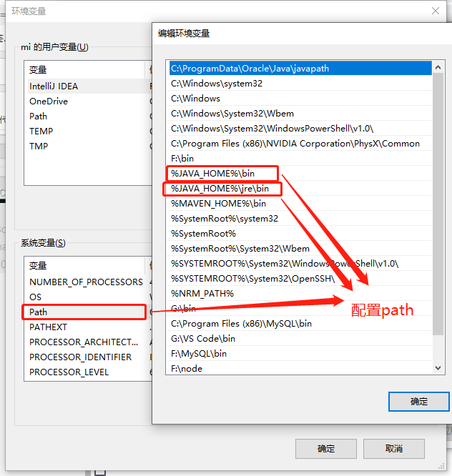Viewport: 452px width, 476px height.
Task: Select the %MAVEN_HOME%\bin entry
Action: (x=300, y=204)
